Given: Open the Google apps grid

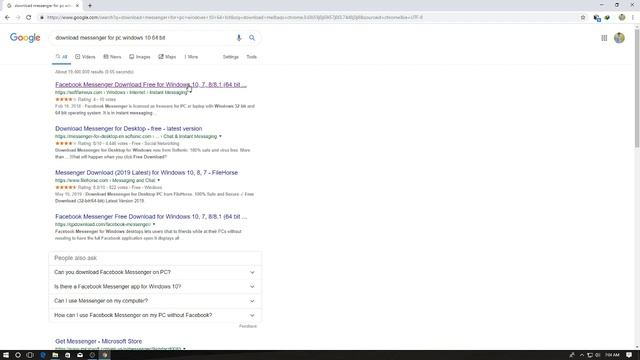Looking at the screenshot, I should click(x=604, y=38).
